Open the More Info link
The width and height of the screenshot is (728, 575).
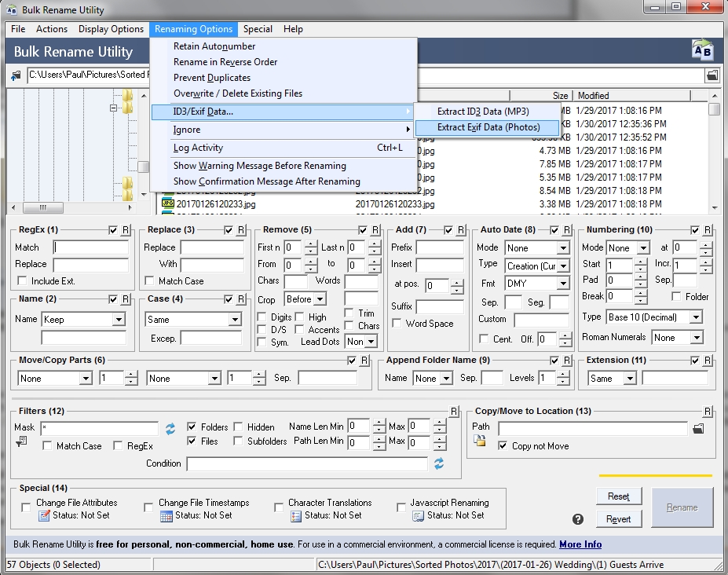(x=580, y=544)
